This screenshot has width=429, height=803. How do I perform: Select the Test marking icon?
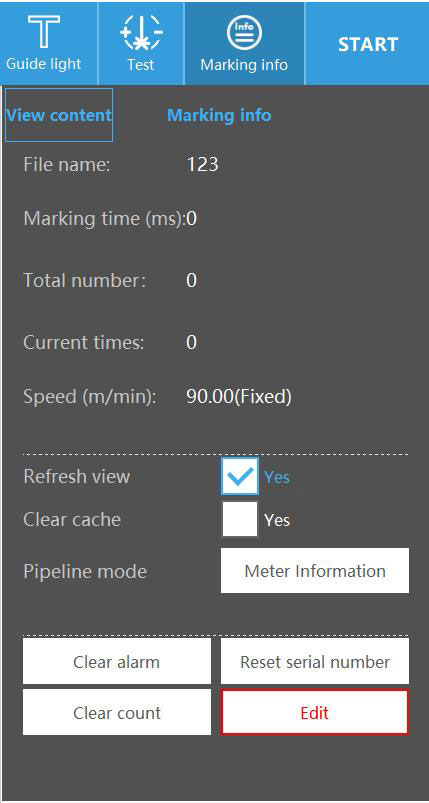(x=141, y=43)
